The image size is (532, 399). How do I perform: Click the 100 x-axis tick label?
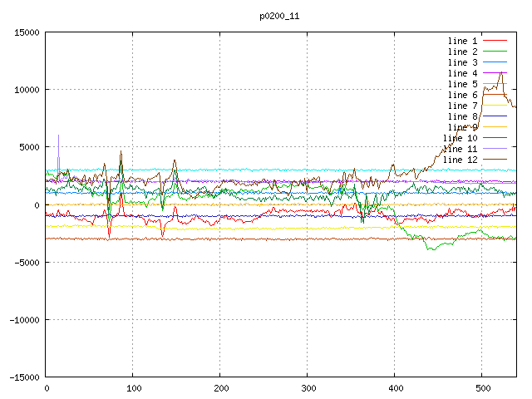click(x=133, y=388)
